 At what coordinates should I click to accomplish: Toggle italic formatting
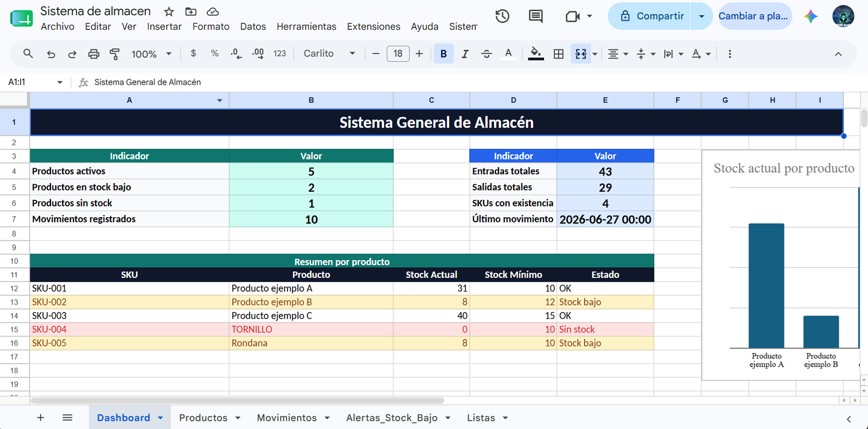pos(465,54)
